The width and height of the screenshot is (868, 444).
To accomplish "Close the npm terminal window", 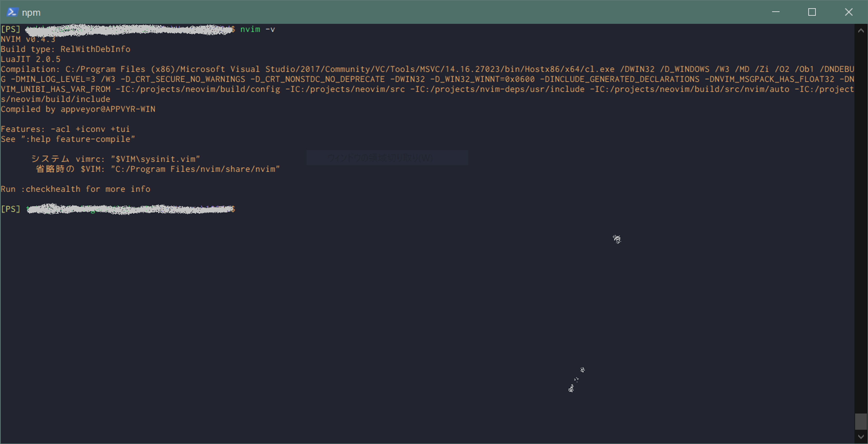I will [849, 12].
